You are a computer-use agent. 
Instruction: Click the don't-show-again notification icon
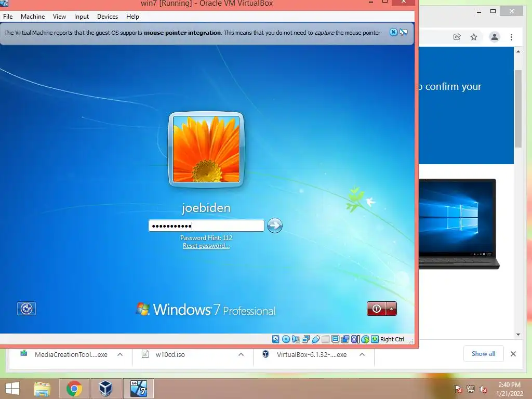coord(403,32)
